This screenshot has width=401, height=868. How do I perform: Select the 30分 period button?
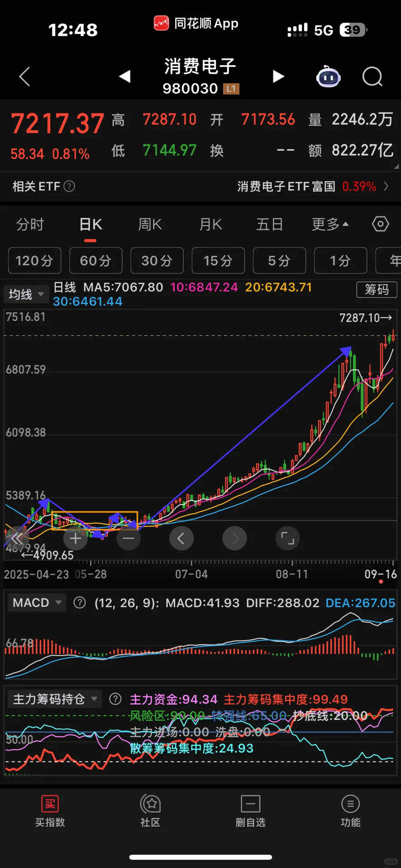point(157,260)
